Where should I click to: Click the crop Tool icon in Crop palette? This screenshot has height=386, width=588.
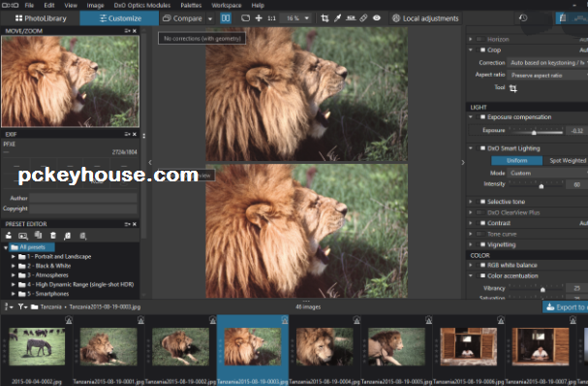[513, 88]
